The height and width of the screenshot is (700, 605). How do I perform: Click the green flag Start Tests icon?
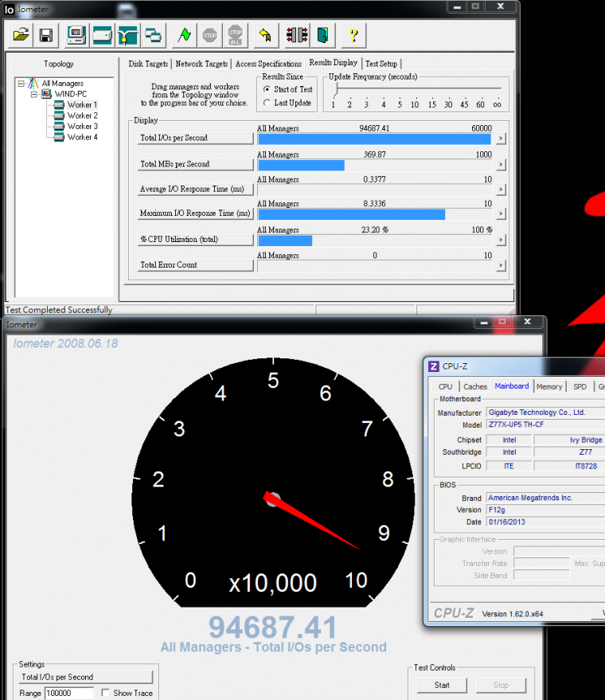(x=184, y=35)
